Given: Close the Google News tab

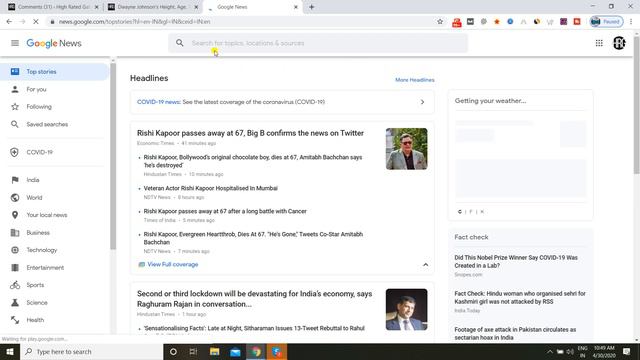Looking at the screenshot, I should coord(296,7).
